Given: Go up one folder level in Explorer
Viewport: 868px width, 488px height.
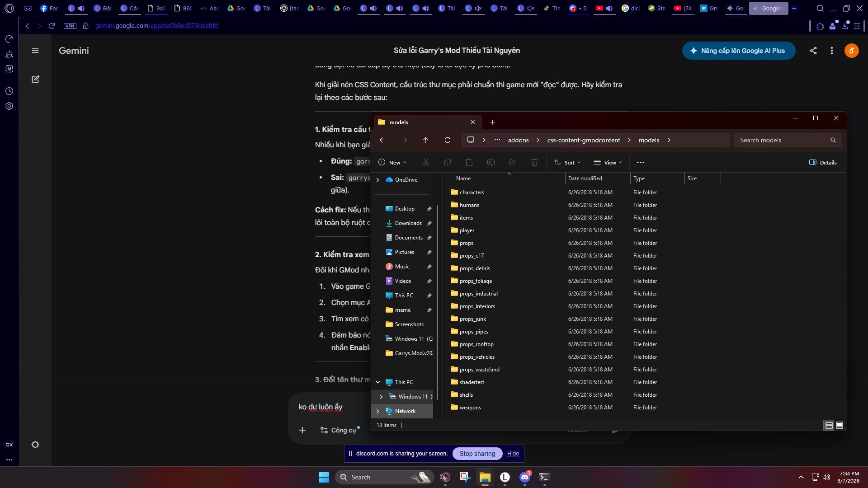Looking at the screenshot, I should pyautogui.click(x=425, y=140).
